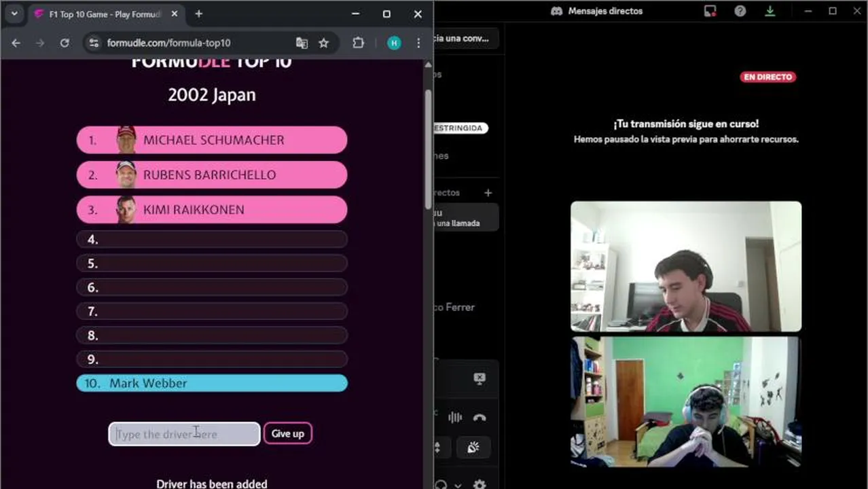
Task: Click Rubens Barrichello's driver portrait
Action: point(126,175)
